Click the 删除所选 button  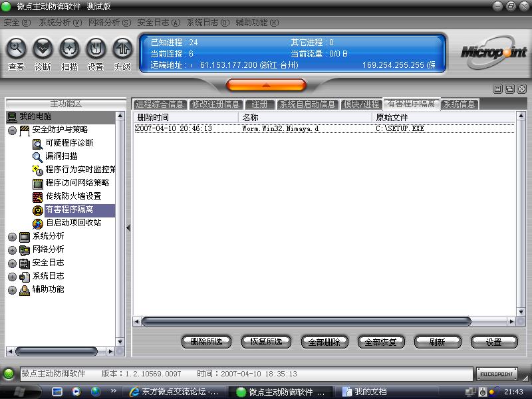click(206, 342)
